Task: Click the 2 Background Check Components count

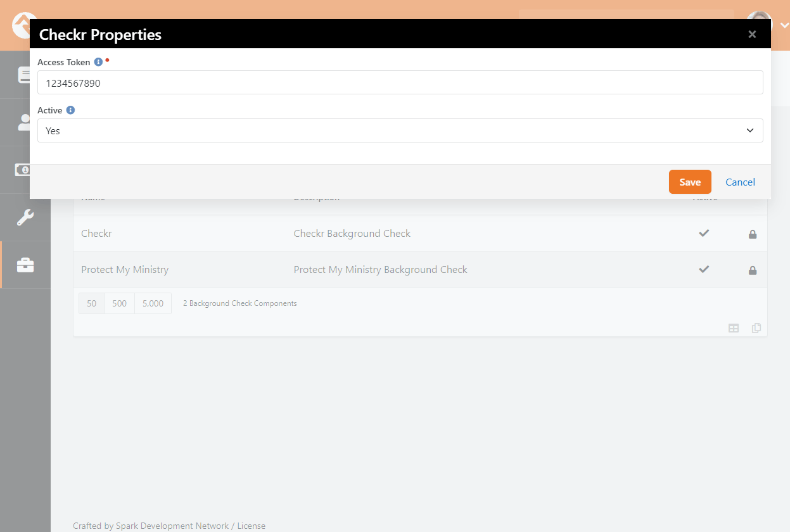Action: [x=240, y=303]
